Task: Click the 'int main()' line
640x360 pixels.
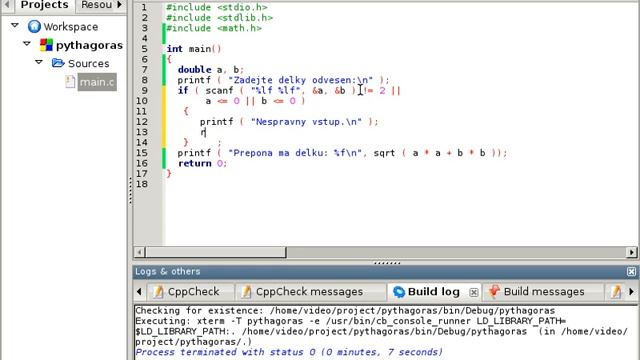Action: point(193,49)
